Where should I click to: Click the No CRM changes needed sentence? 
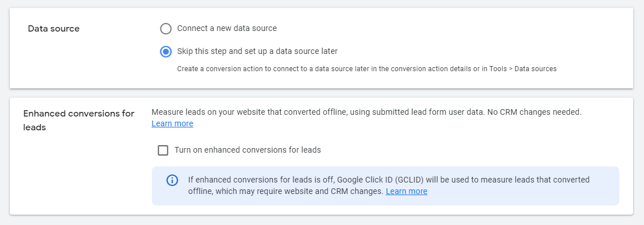click(x=535, y=112)
